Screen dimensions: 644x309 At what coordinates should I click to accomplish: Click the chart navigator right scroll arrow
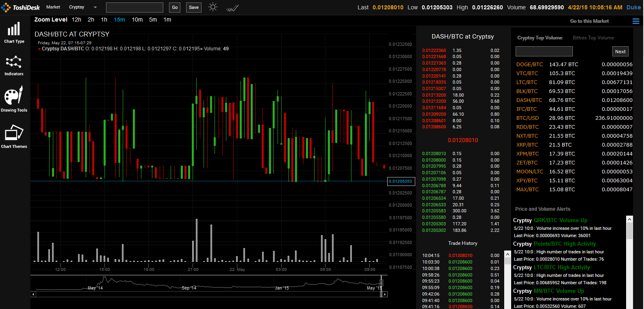coord(385,294)
